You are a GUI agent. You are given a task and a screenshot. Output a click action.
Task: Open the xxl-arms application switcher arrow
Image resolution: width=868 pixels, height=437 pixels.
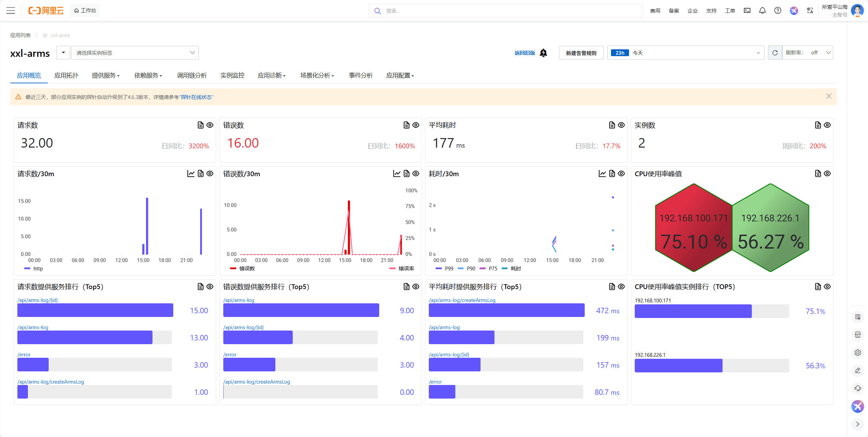point(63,53)
